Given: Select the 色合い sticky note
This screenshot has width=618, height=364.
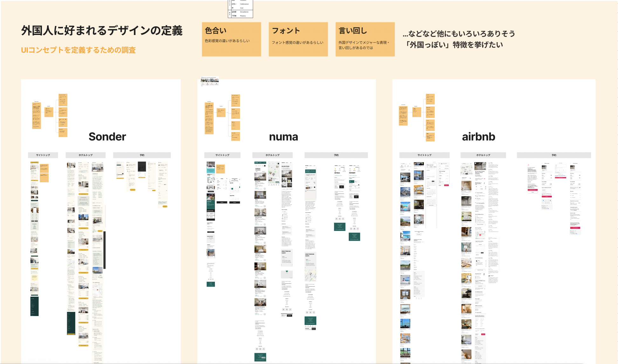Looking at the screenshot, I should (x=231, y=39).
